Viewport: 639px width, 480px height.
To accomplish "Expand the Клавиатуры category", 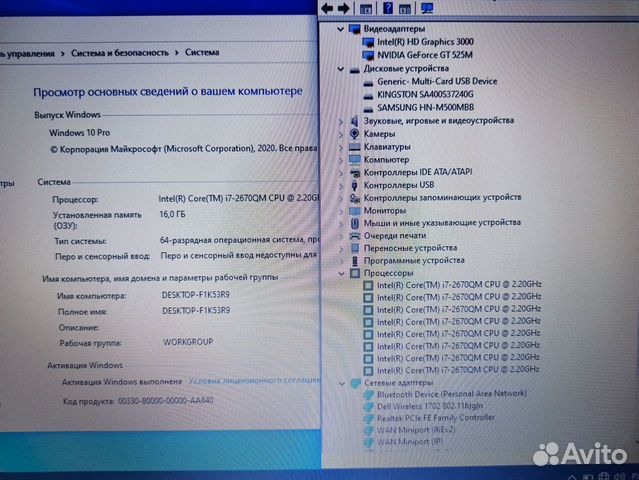I will tap(342, 146).
